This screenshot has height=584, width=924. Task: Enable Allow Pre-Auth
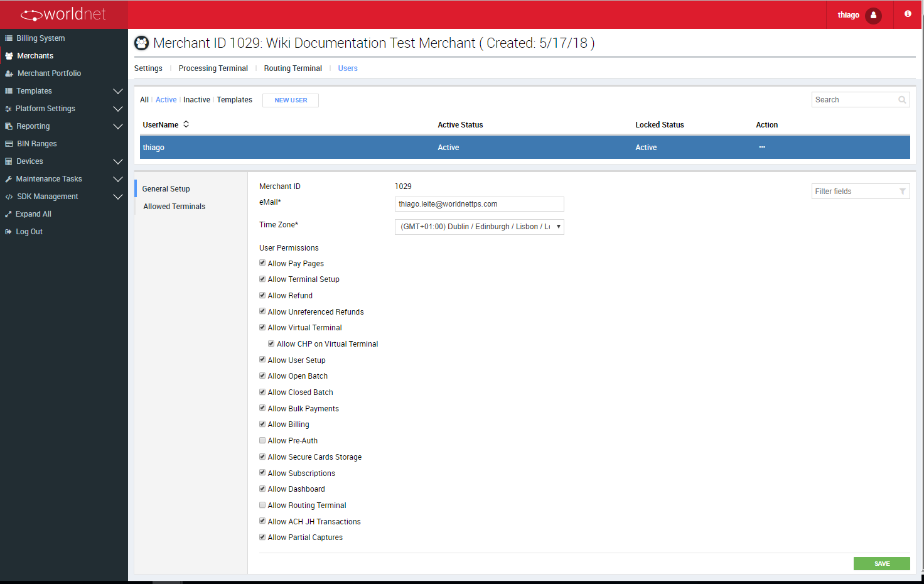pos(262,440)
